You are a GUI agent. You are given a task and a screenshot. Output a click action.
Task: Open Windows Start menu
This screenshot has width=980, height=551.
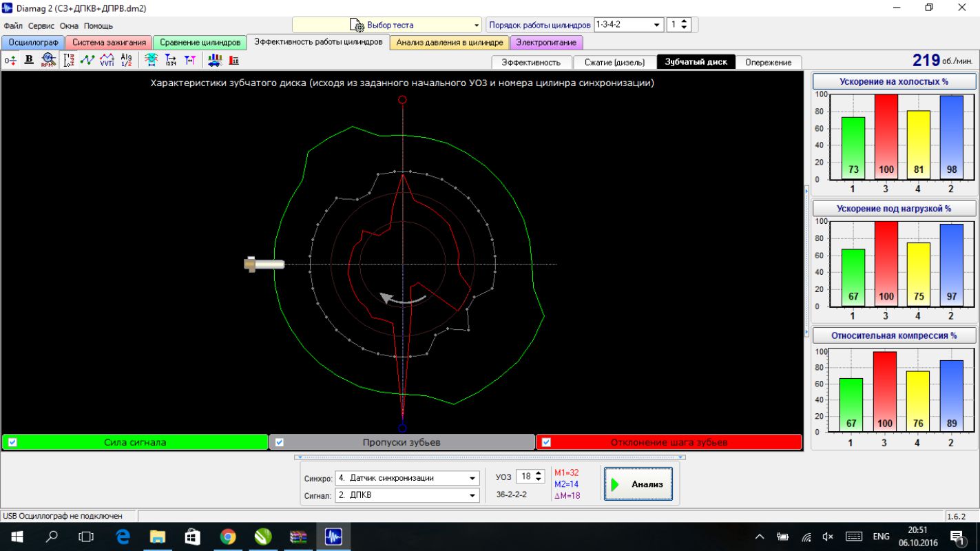click(17, 537)
